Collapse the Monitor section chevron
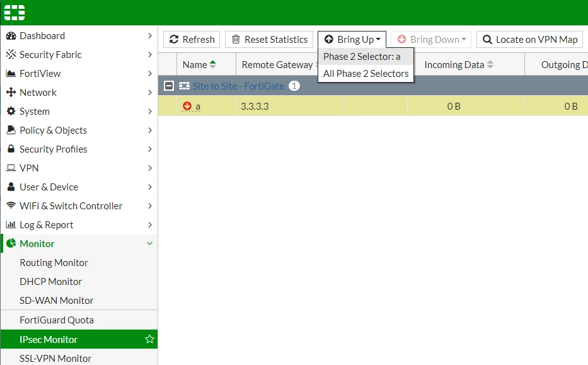588x365 pixels. point(149,243)
